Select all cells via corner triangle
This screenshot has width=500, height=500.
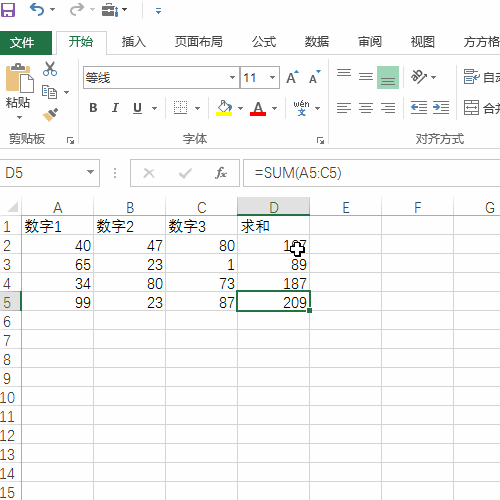click(12, 207)
